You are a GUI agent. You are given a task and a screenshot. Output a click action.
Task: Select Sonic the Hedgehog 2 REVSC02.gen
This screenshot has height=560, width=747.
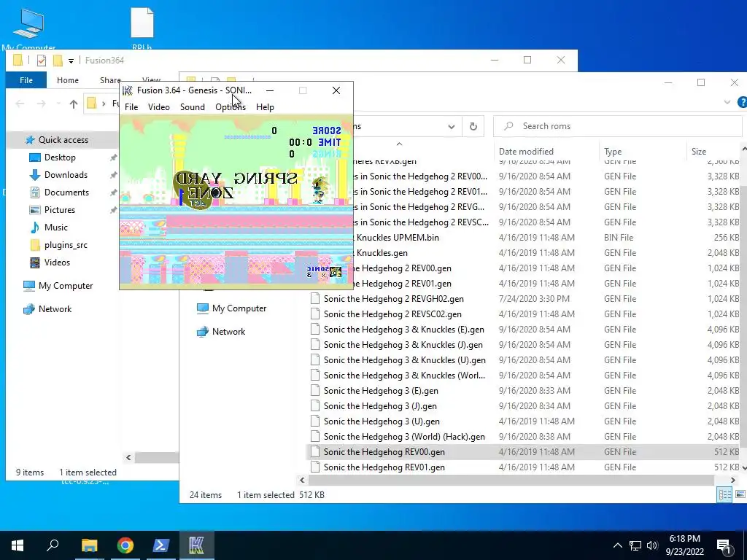[x=392, y=314]
